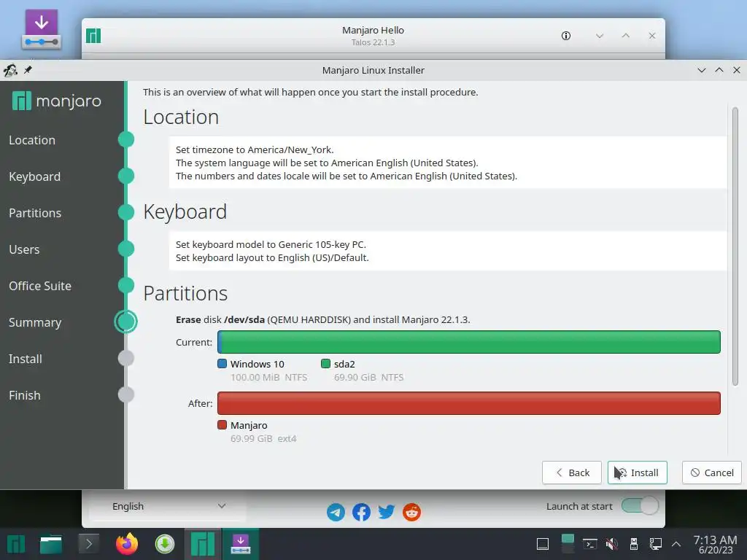Toggle the Launch at start switch

pyautogui.click(x=640, y=506)
